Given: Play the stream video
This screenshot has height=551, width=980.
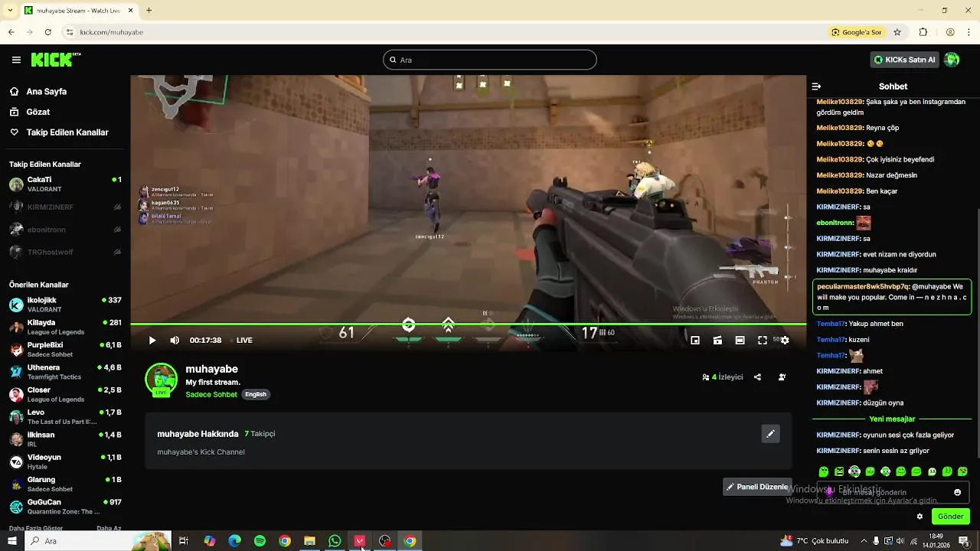Looking at the screenshot, I should click(x=152, y=341).
